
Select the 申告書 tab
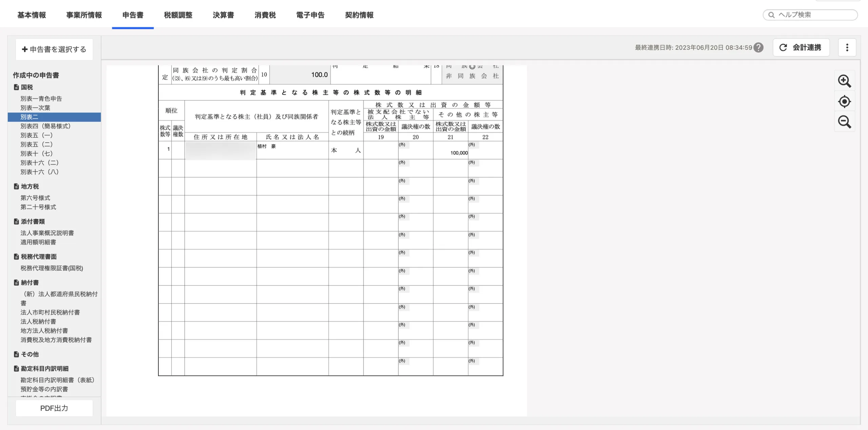(133, 15)
